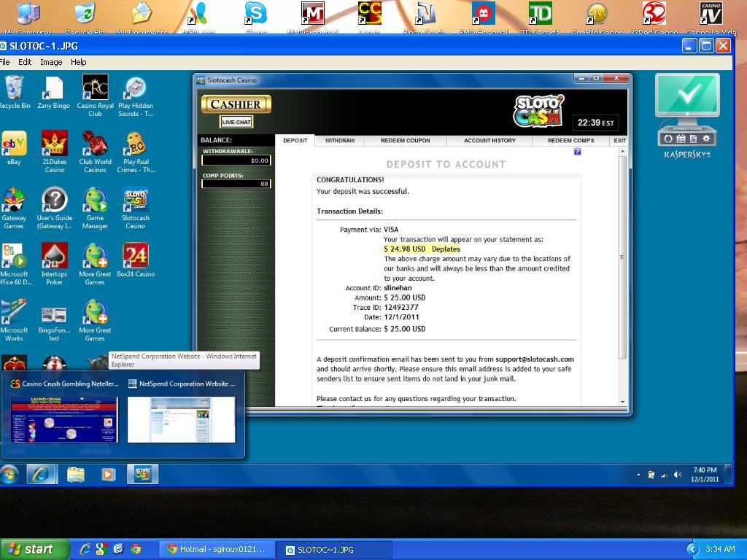Select the Play Hidden Secrets shortcut
The height and width of the screenshot is (560, 747).
(x=136, y=97)
